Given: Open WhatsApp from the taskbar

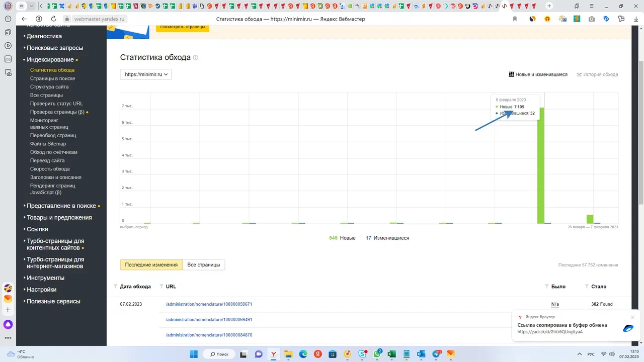Looking at the screenshot, I should 377,354.
